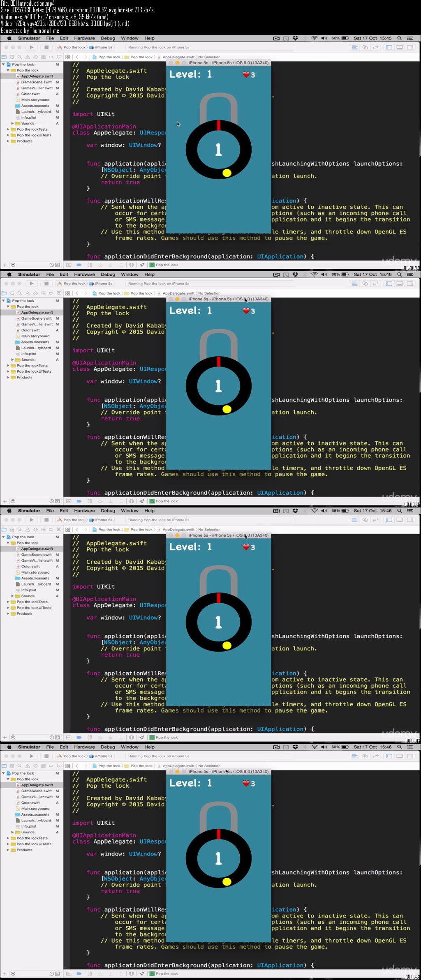Select the Assistant editor mode, 15:45 frame
Screen dimensions: 421x980
tap(365, 47)
